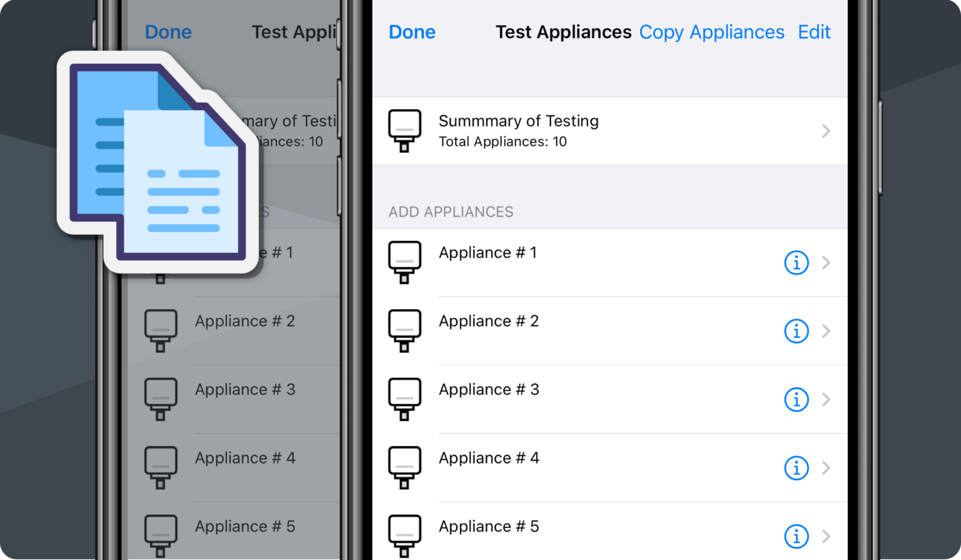The width and height of the screenshot is (961, 560).
Task: Tap the info circle for Appliance # 2
Action: [x=796, y=331]
